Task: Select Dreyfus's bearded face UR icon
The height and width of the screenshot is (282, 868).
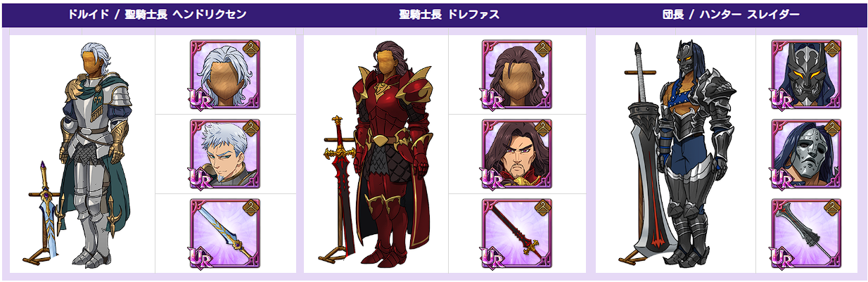Action: pyautogui.click(x=517, y=154)
